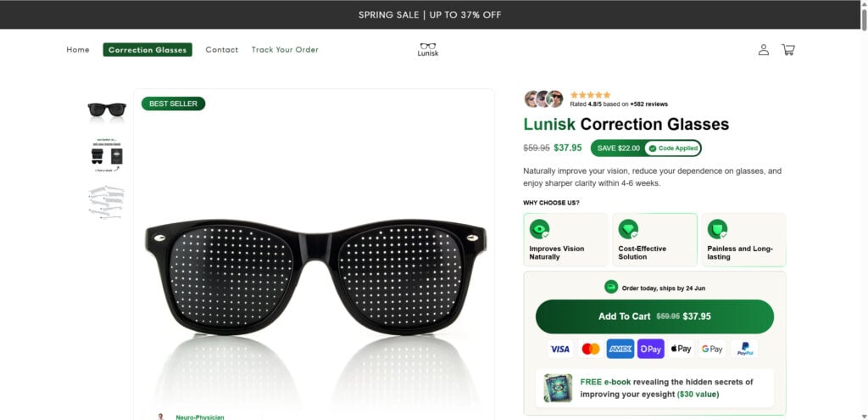Click the Google Pay icon
868x420 pixels.
pos(712,349)
